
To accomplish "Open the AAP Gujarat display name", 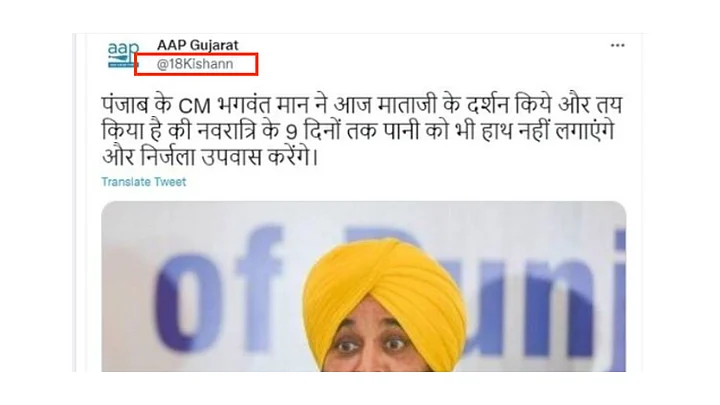I will click(197, 45).
